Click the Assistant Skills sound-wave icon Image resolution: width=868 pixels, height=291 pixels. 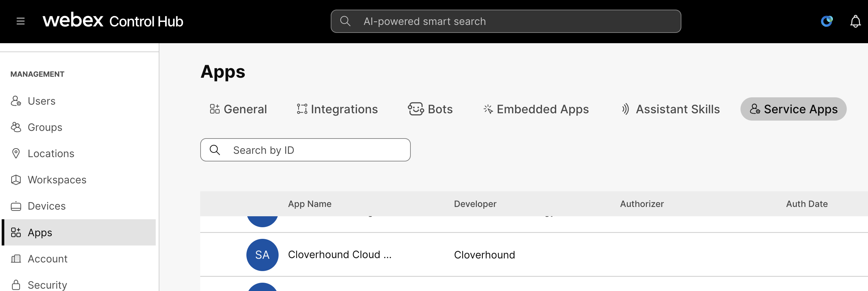pyautogui.click(x=625, y=109)
